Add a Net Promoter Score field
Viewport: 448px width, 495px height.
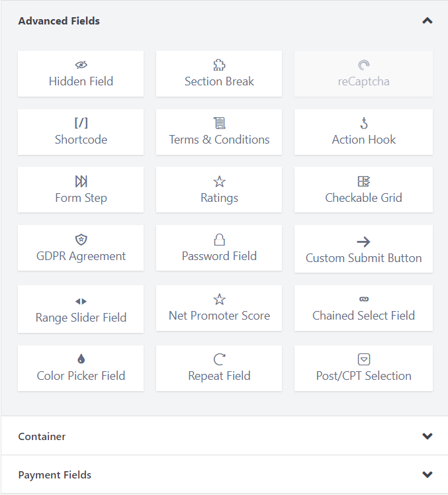coord(219,308)
